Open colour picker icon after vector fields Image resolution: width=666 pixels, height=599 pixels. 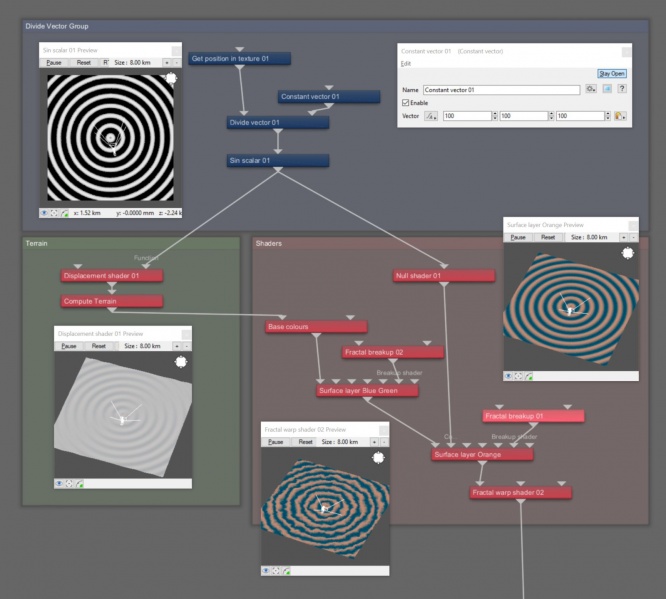(x=620, y=116)
